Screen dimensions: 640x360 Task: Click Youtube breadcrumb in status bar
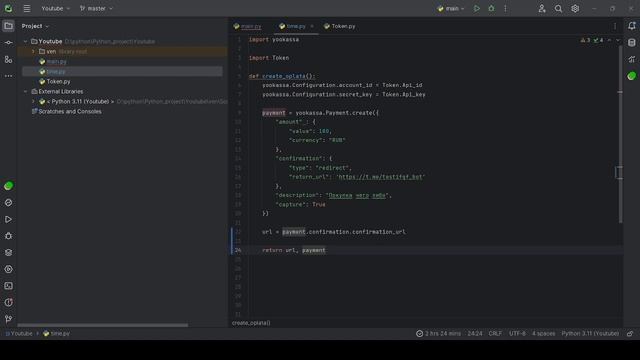click(19, 333)
